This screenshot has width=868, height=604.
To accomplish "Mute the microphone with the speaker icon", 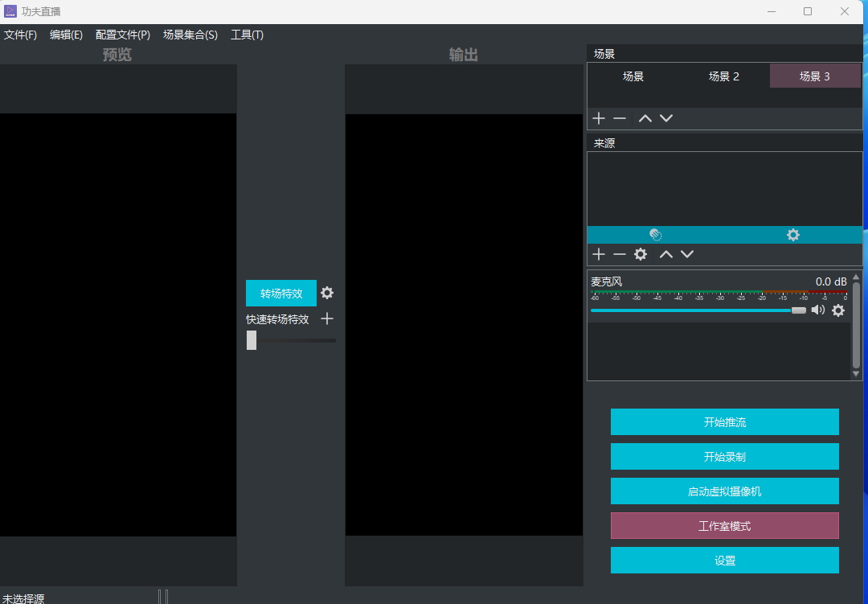I will click(x=818, y=310).
